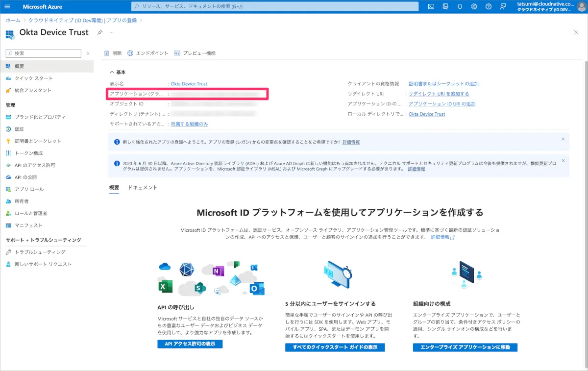
Task: Open プレビュー機能 in the toolbar
Action: (195, 53)
